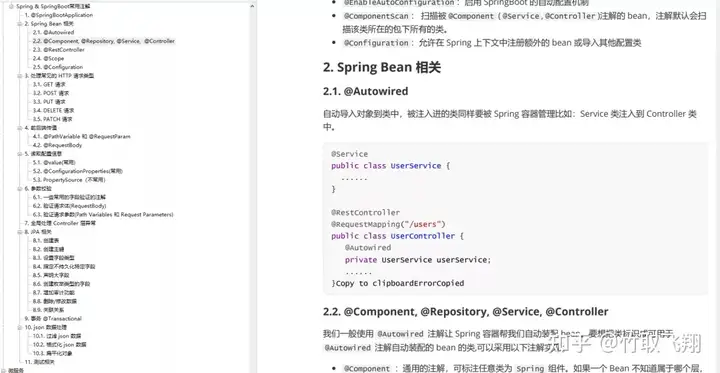
Task: Click the outline scrollbar up arrow
Action: pos(253,6)
